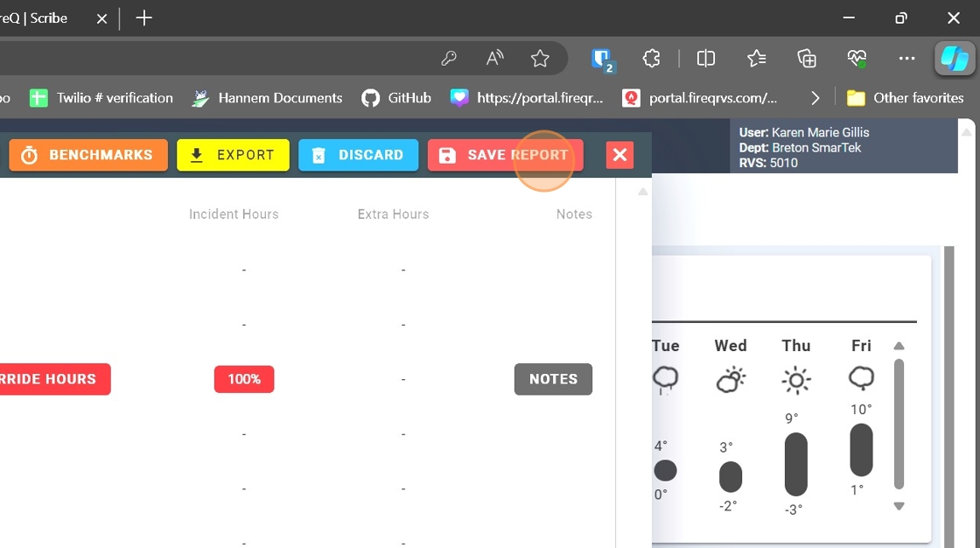Close the report panel with red X
980x548 pixels.
coord(619,155)
